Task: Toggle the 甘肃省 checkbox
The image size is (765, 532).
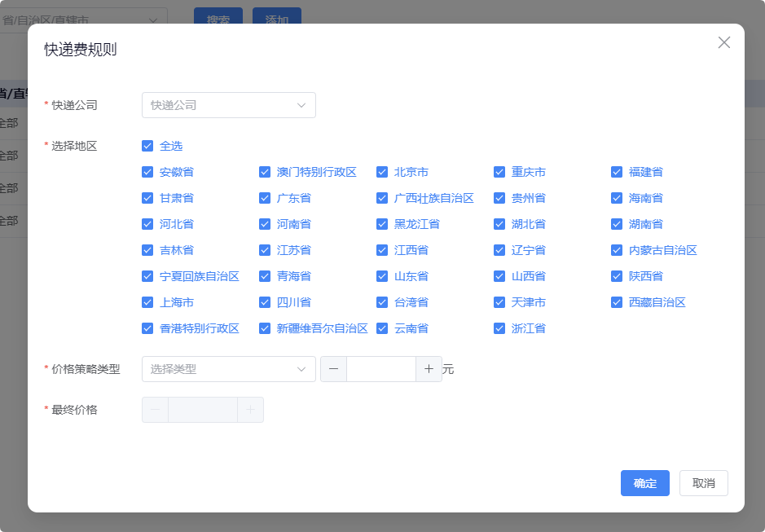Action: 147,198
